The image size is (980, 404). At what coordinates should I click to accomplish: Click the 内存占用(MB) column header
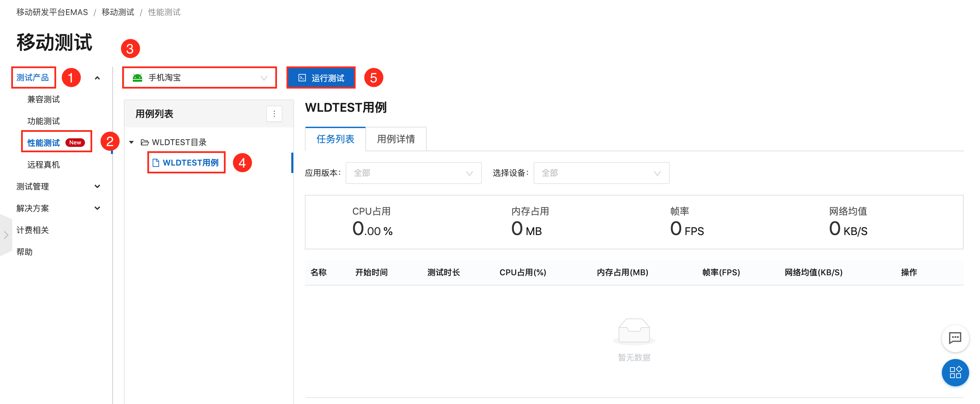pyautogui.click(x=622, y=272)
